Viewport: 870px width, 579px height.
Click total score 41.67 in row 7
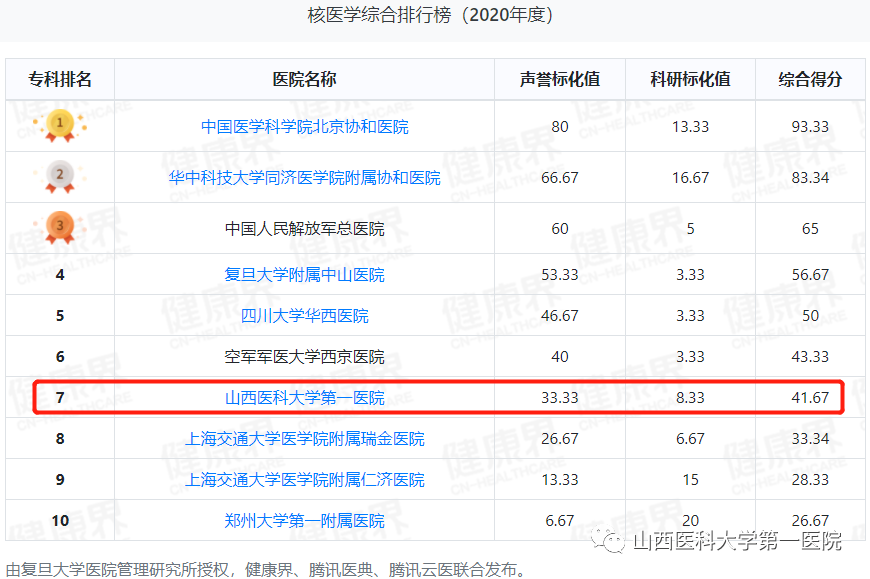(810, 398)
